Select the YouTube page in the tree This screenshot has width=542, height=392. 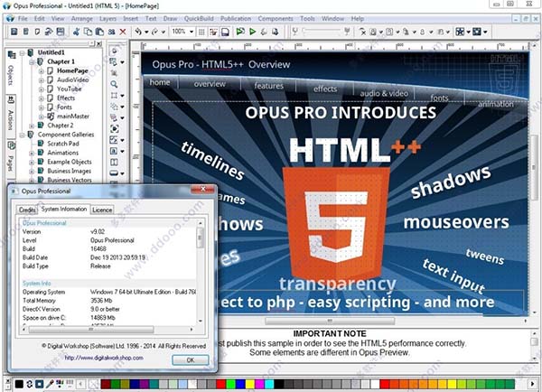coord(70,89)
